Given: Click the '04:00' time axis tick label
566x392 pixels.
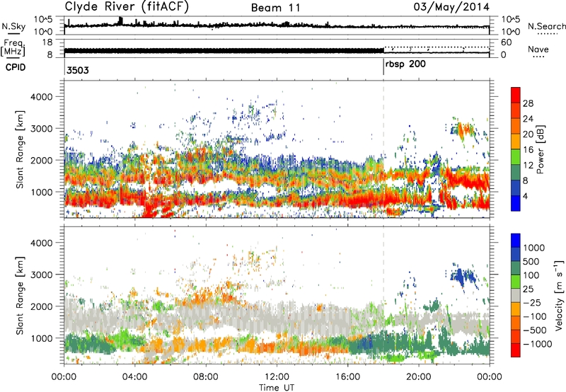Looking at the screenshot, I should [x=134, y=377].
